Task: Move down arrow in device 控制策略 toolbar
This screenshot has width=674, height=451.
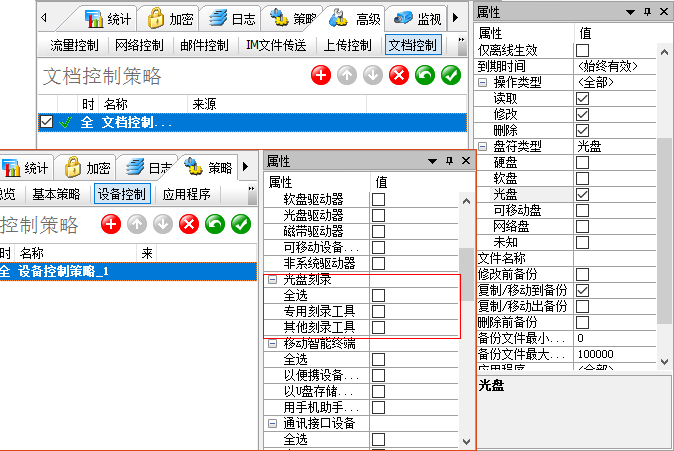Action: point(163,224)
